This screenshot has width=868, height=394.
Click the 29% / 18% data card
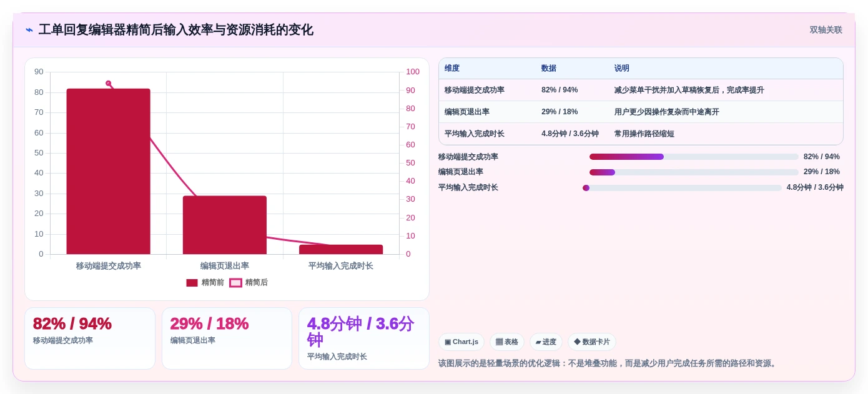coord(227,338)
